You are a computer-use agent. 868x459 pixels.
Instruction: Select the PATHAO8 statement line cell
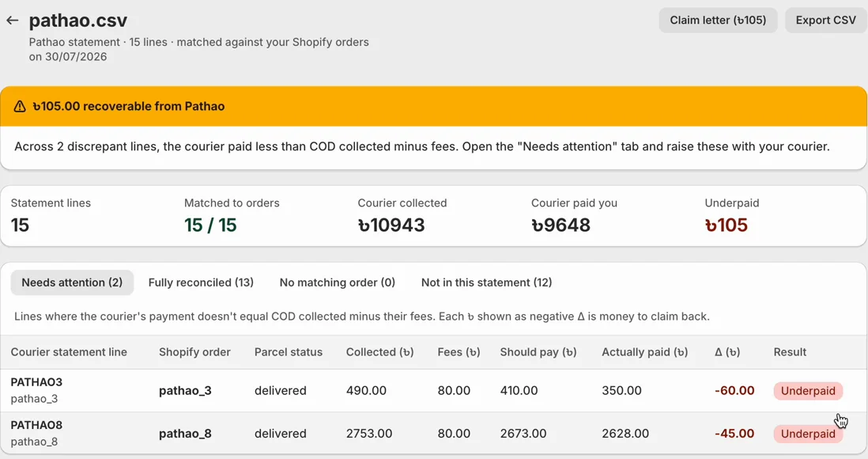pyautogui.click(x=36, y=434)
